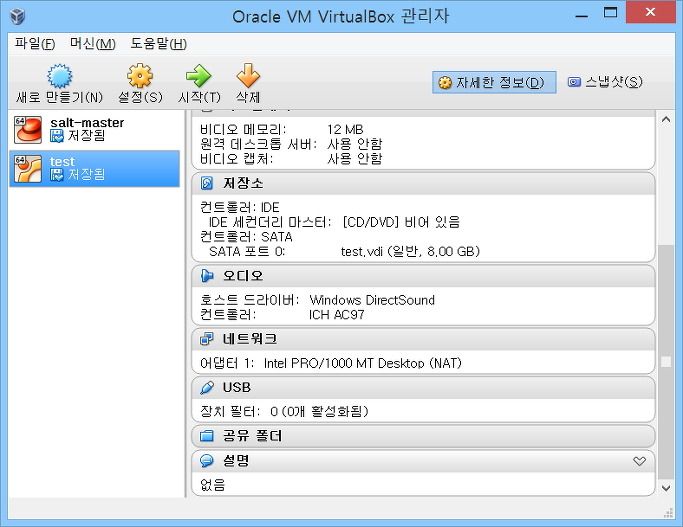Open USB section header link

click(237, 388)
